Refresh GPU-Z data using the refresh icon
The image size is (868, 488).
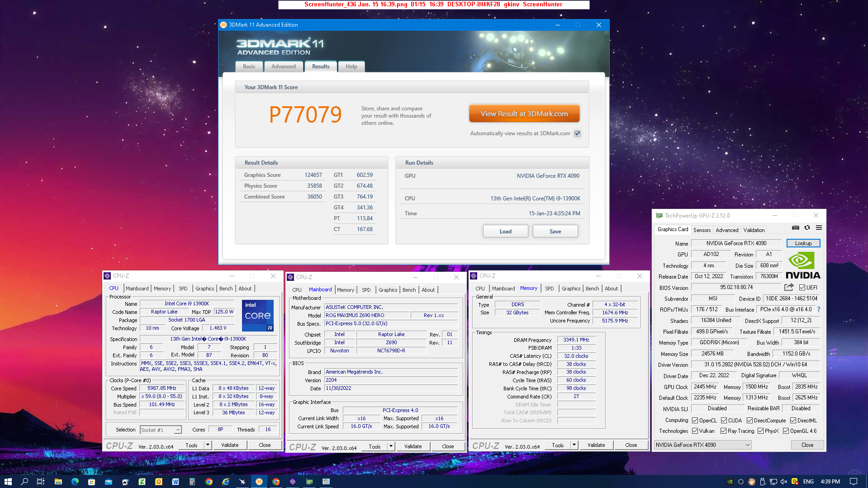807,228
